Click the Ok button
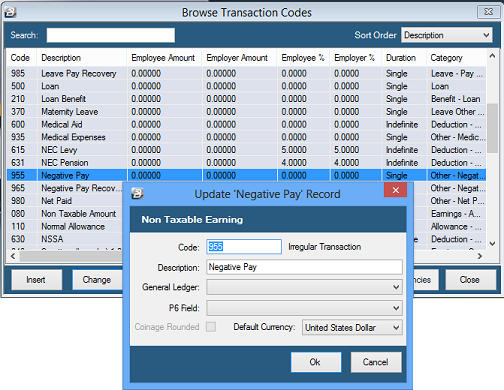The width and height of the screenshot is (504, 390). pos(316,362)
